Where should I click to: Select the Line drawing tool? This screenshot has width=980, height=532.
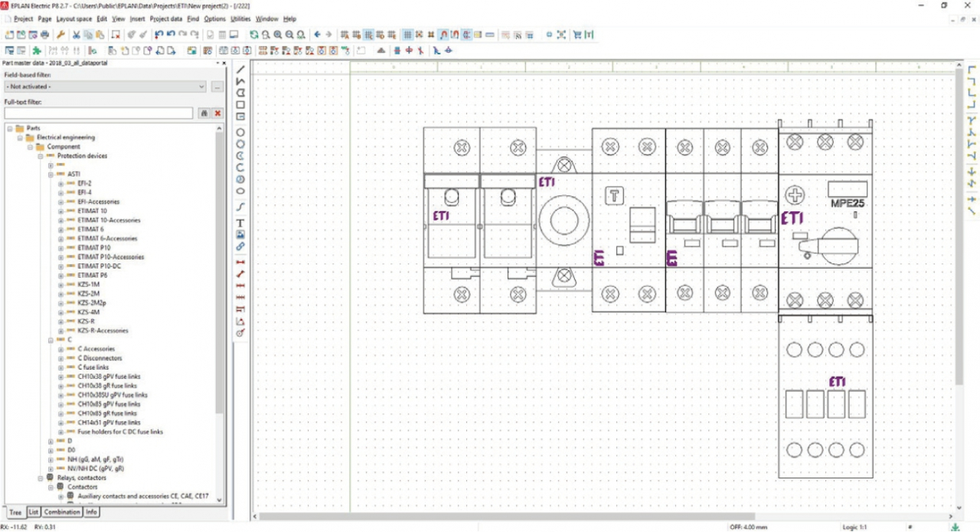click(x=240, y=69)
